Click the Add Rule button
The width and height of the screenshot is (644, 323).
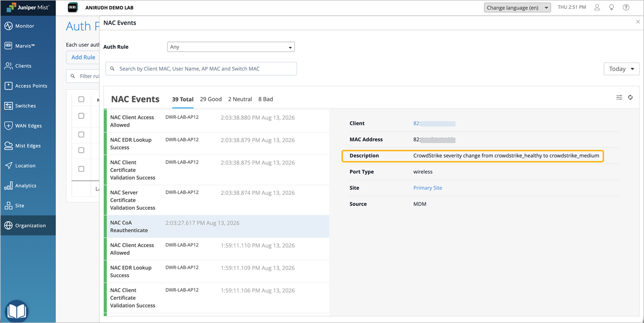tap(83, 57)
